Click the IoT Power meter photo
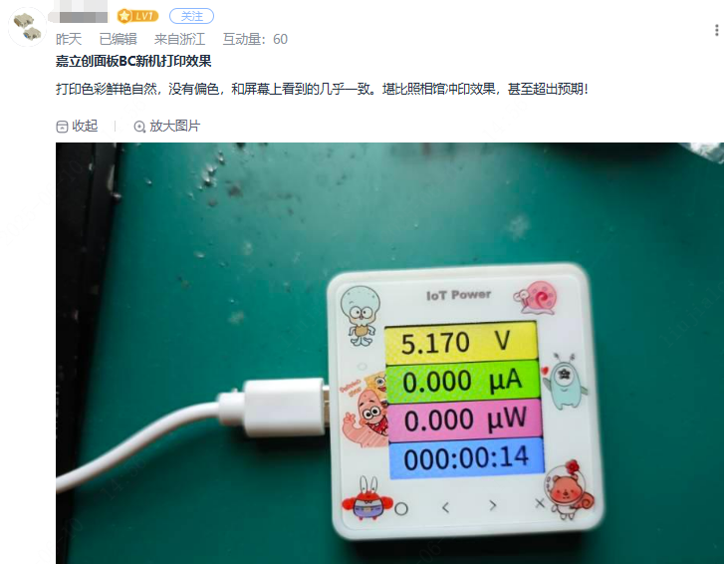Screen dimensions: 728x564 [x=389, y=353]
